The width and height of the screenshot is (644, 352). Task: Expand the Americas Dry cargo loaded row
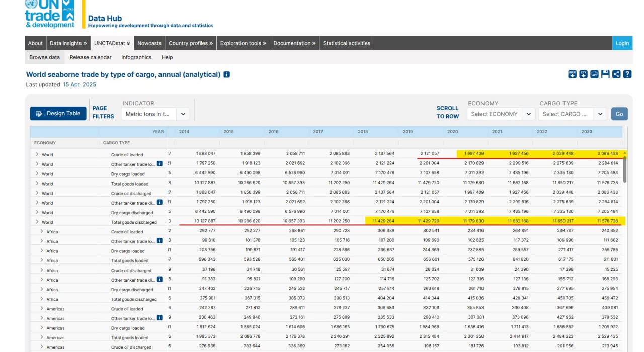click(42, 328)
